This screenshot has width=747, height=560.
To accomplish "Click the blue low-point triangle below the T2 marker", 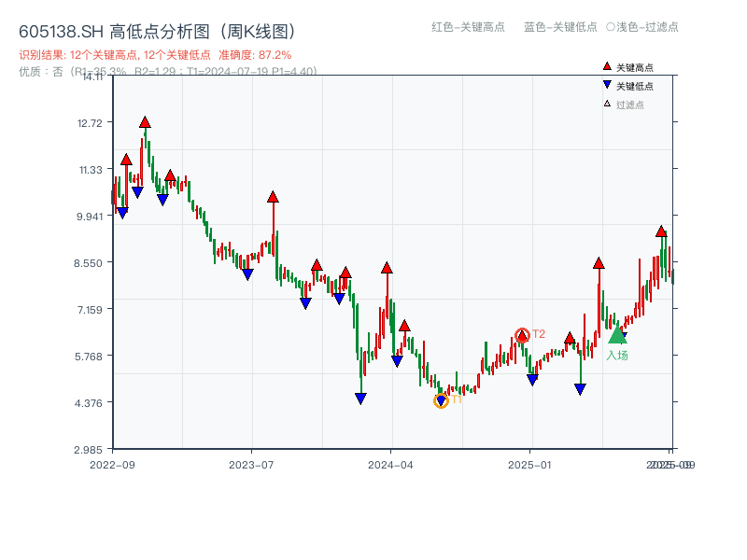I will point(532,379).
